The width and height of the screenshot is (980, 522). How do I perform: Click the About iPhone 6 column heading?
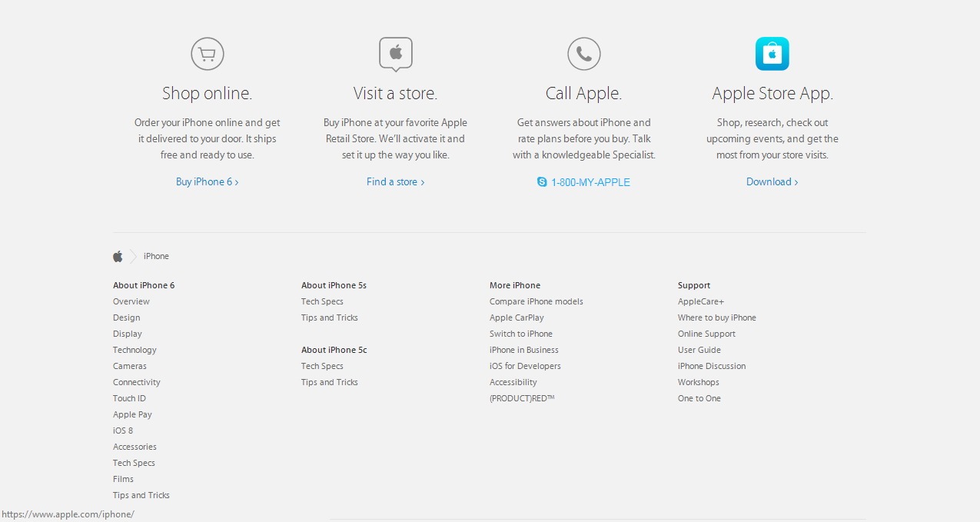tap(144, 285)
